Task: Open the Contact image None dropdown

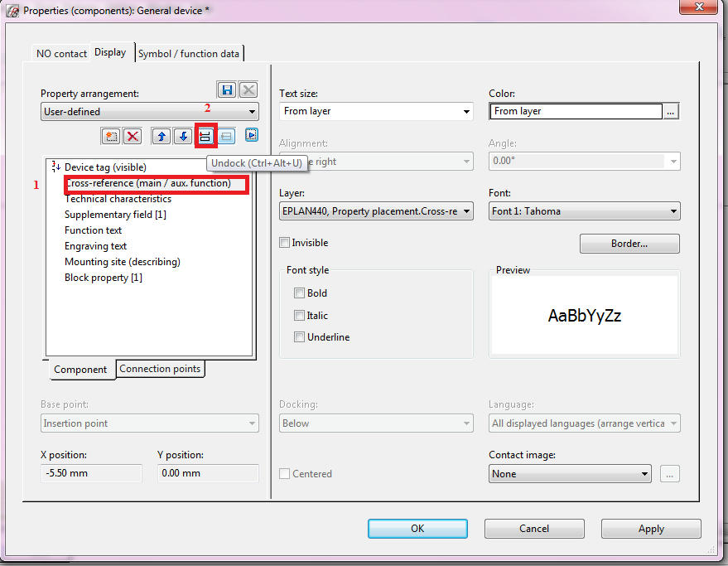Action: 570,473
